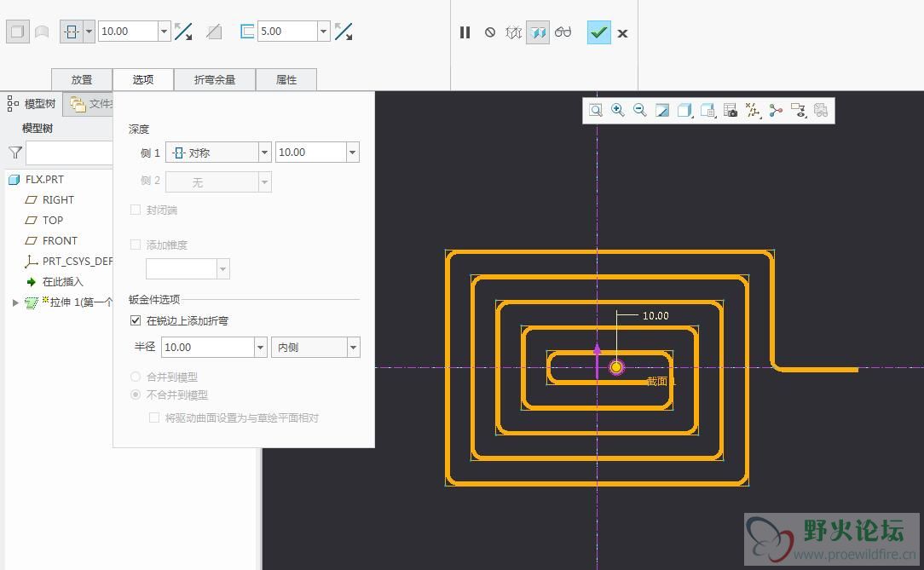
Task: Toggle attached shaded preview icon
Action: [x=537, y=32]
